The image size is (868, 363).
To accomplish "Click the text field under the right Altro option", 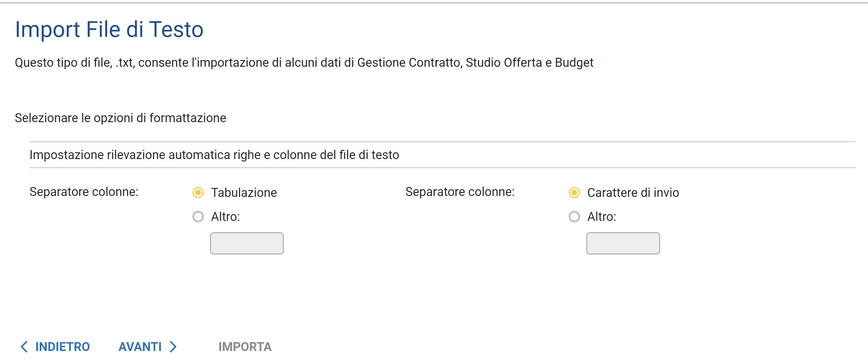I will pos(623,243).
